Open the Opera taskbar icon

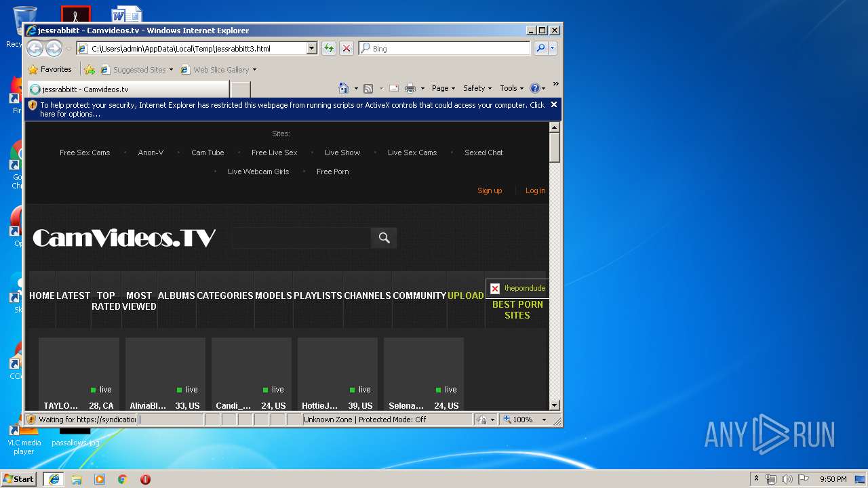pyautogui.click(x=145, y=479)
